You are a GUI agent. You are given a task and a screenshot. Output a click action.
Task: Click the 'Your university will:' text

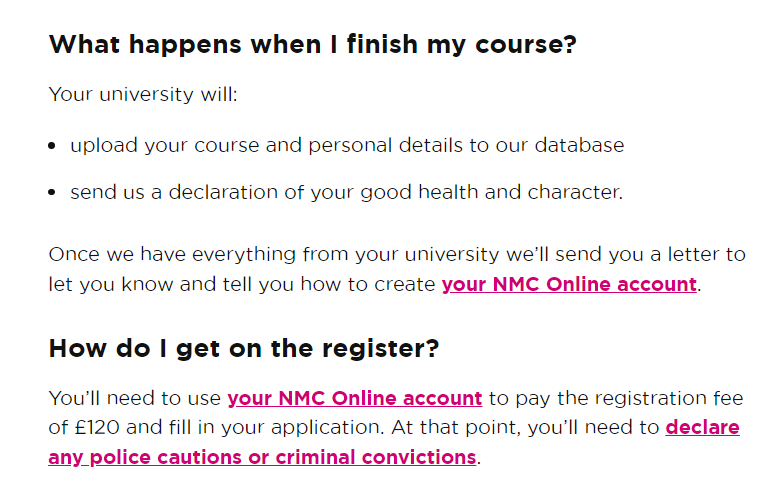[x=143, y=94]
